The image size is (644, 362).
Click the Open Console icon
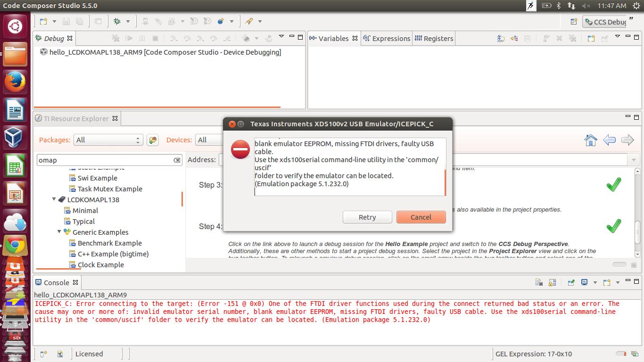tap(607, 282)
